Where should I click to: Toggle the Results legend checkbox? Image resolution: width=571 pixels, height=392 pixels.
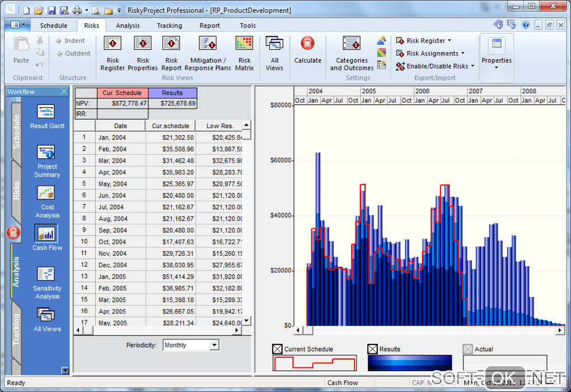click(x=373, y=349)
